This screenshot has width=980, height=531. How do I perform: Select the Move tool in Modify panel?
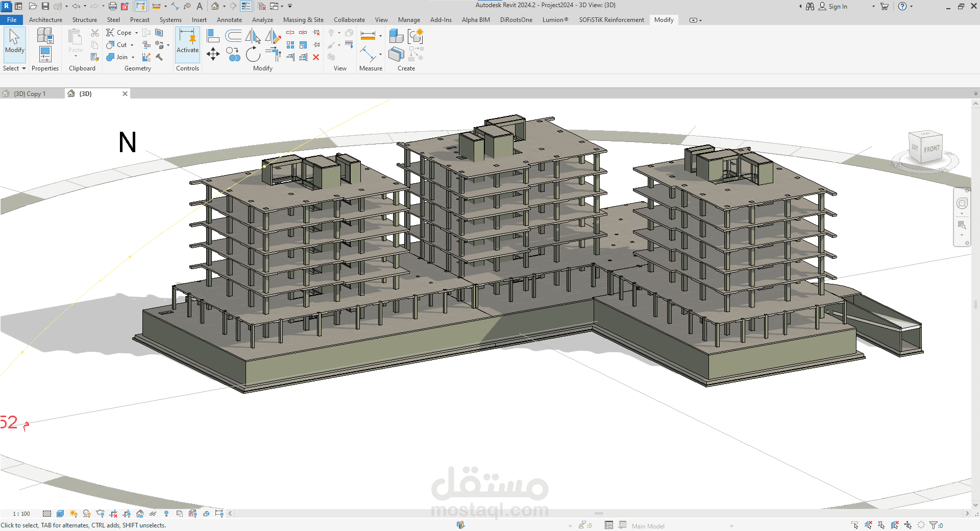(213, 54)
